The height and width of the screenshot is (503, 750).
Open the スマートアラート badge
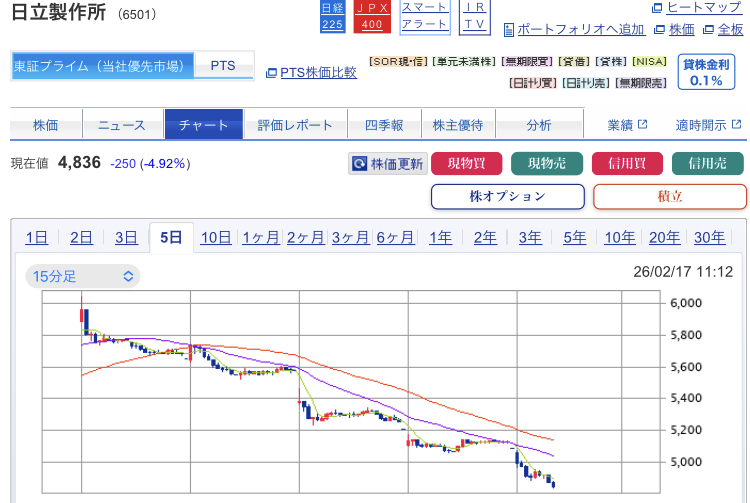click(x=424, y=16)
